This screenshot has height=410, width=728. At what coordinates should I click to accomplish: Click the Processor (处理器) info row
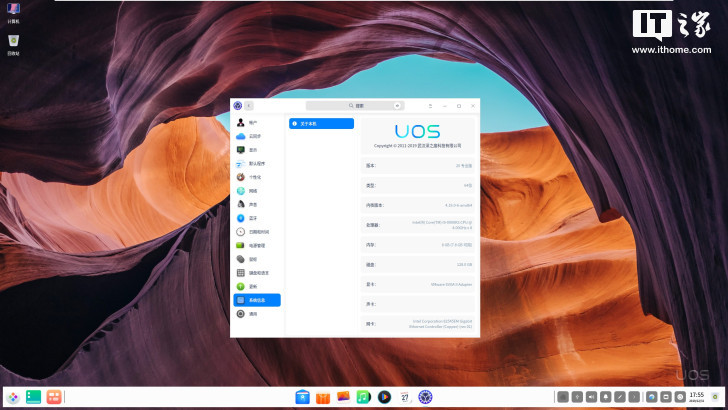pos(418,225)
